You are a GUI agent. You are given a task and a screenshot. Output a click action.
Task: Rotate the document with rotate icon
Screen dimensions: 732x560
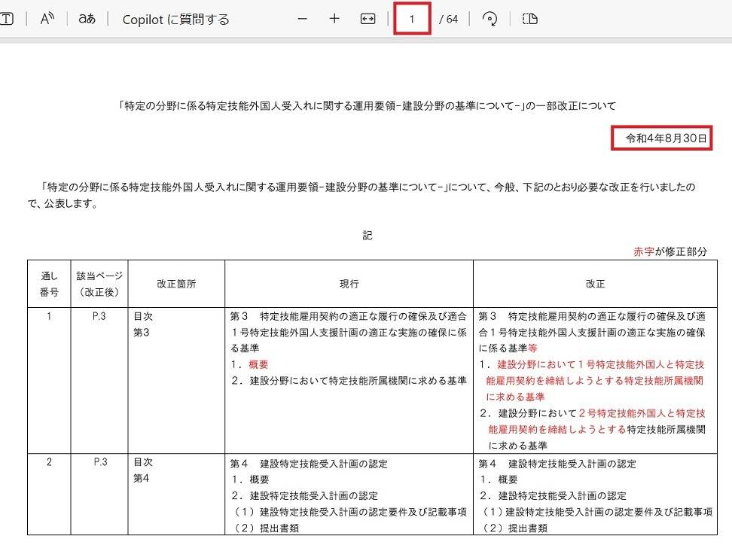[490, 19]
